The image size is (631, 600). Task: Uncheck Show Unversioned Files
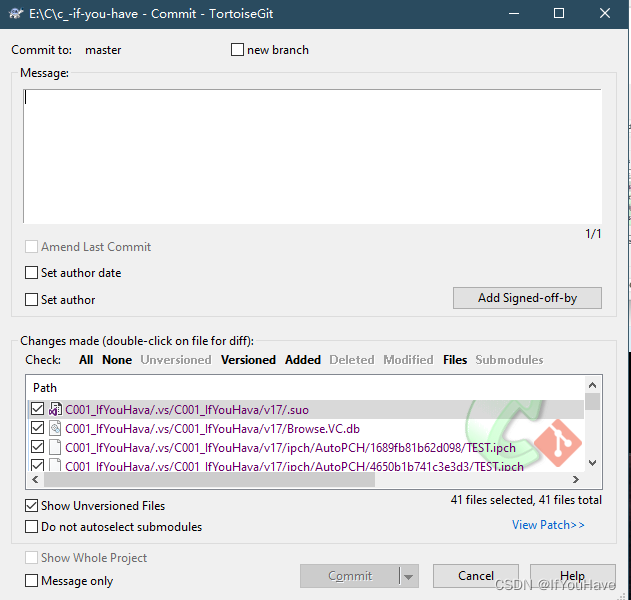[31, 505]
